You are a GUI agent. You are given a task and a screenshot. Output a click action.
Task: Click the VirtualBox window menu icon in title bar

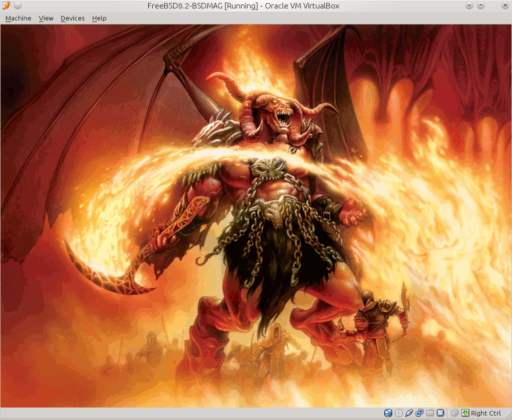click(6, 5)
